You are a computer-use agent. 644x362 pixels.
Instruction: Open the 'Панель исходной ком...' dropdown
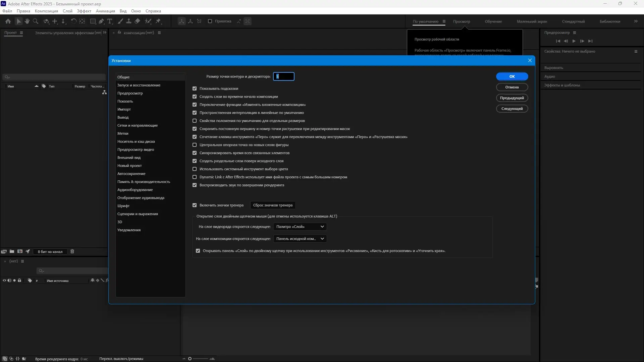[300, 239]
